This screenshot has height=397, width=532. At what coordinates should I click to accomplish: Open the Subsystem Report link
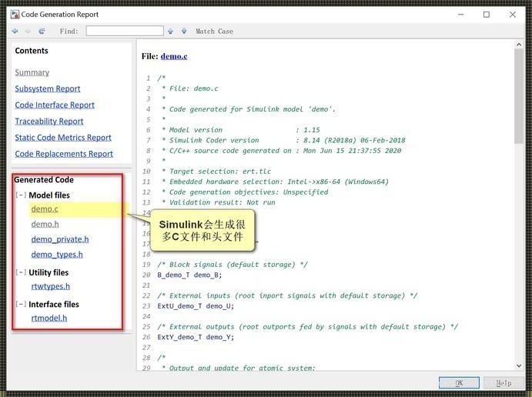48,88
